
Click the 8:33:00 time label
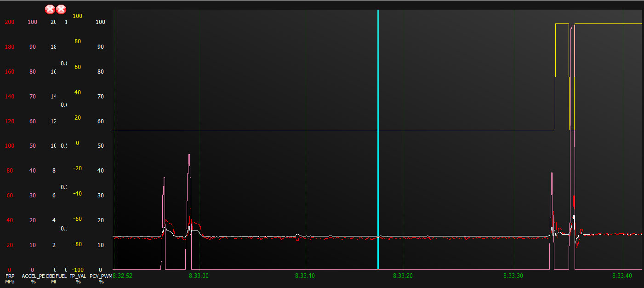199,276
